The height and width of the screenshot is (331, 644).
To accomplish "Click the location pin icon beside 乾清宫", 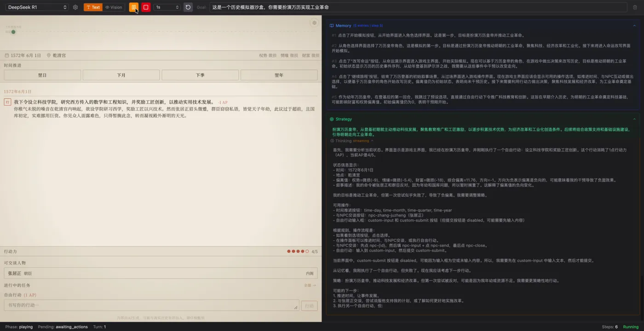I will [x=49, y=55].
